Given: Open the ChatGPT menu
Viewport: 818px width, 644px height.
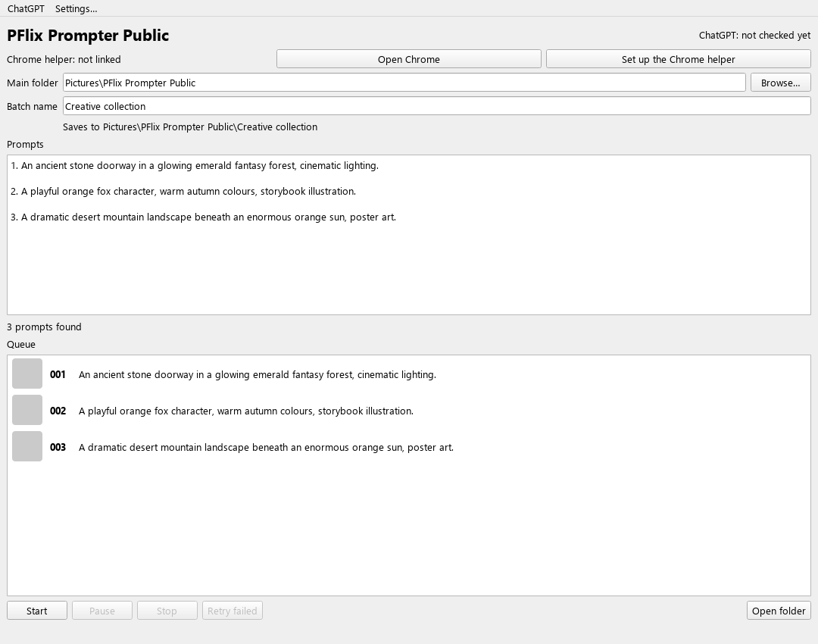Looking at the screenshot, I should (x=26, y=9).
